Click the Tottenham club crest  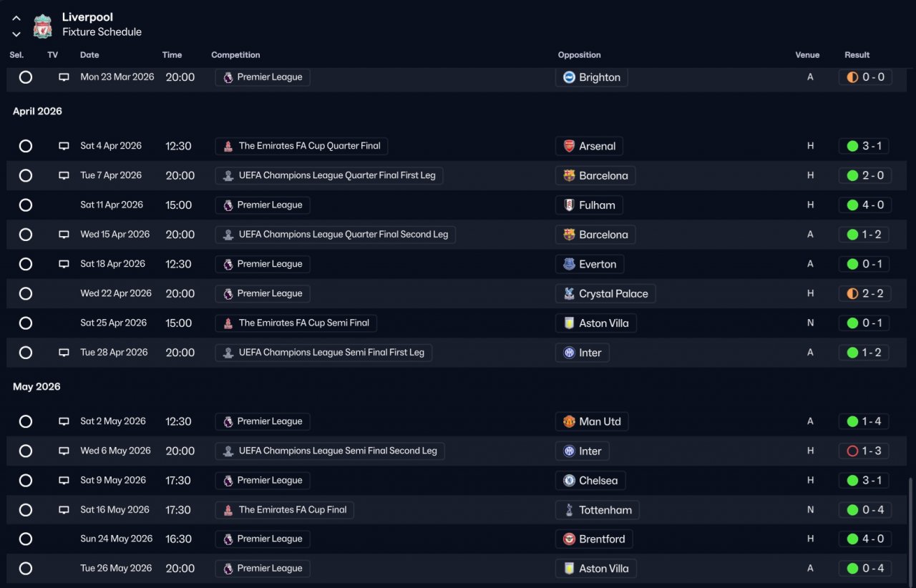569,510
